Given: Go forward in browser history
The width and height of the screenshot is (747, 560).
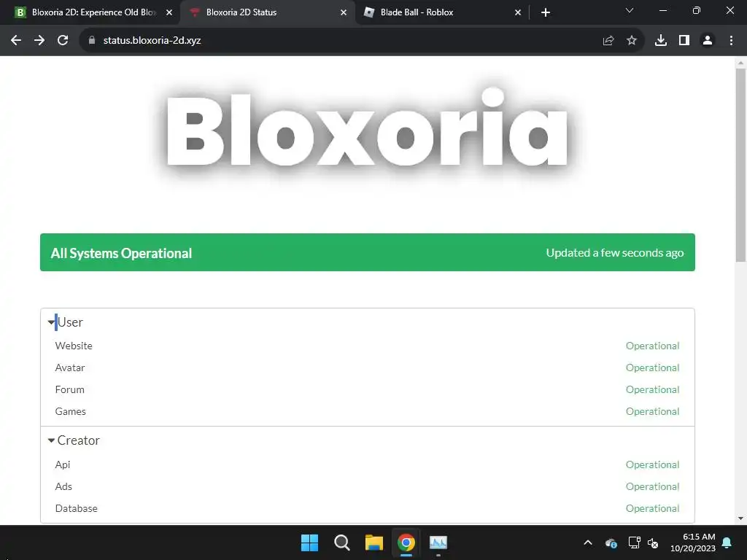Looking at the screenshot, I should [39, 41].
